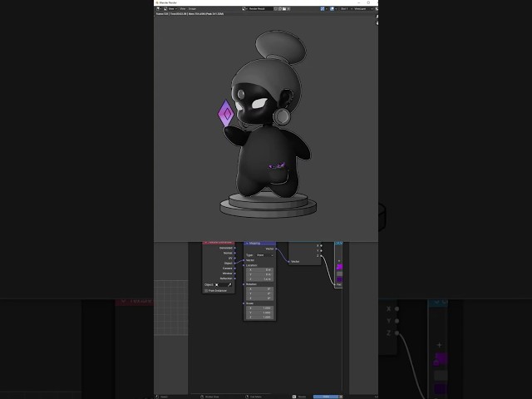Click the Scale X field in Mapping node
The width and height of the screenshot is (532, 399).
[259, 308]
